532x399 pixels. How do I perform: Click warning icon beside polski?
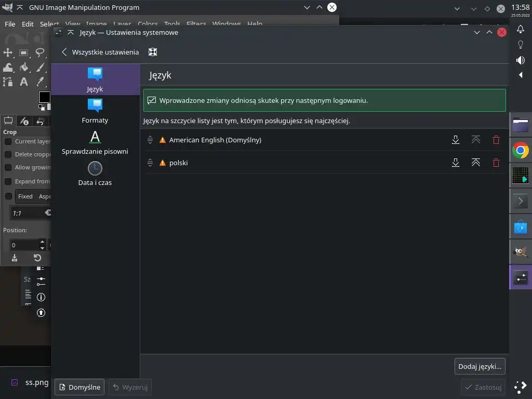[163, 163]
